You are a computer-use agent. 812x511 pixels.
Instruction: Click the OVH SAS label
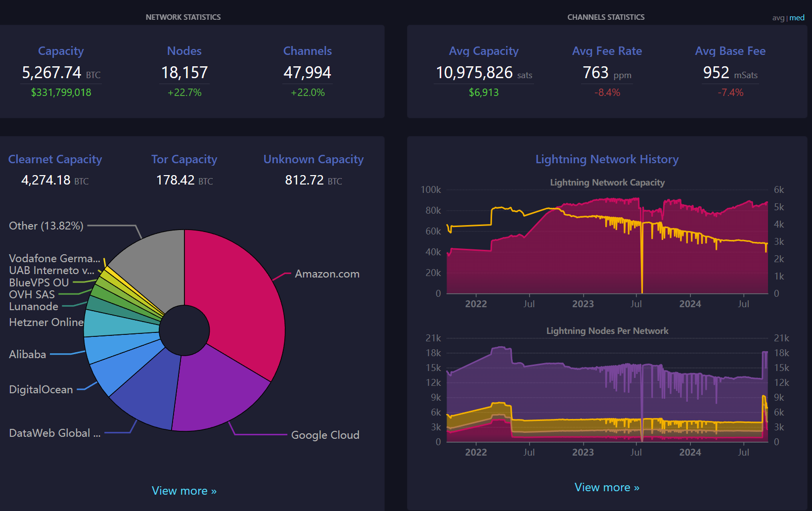tap(32, 295)
